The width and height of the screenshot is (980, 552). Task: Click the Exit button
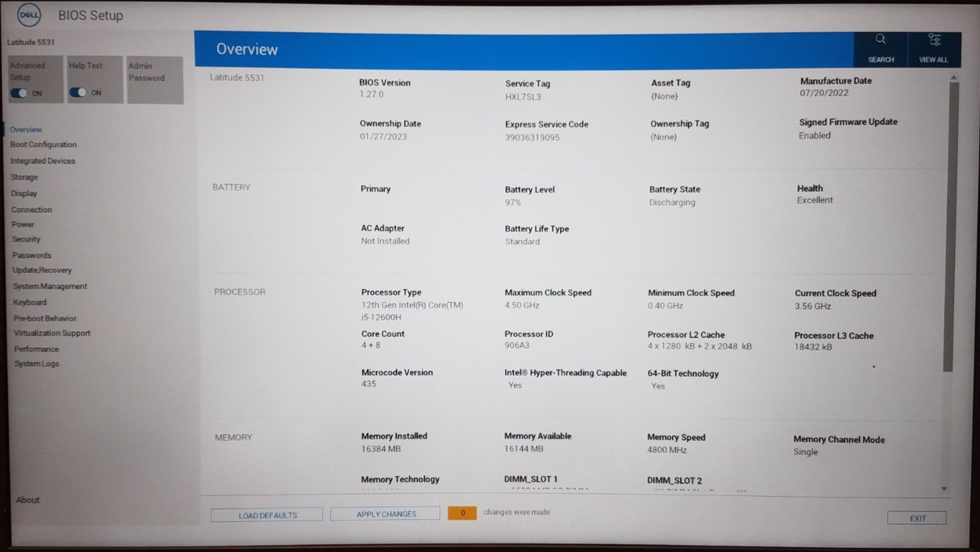[917, 518]
